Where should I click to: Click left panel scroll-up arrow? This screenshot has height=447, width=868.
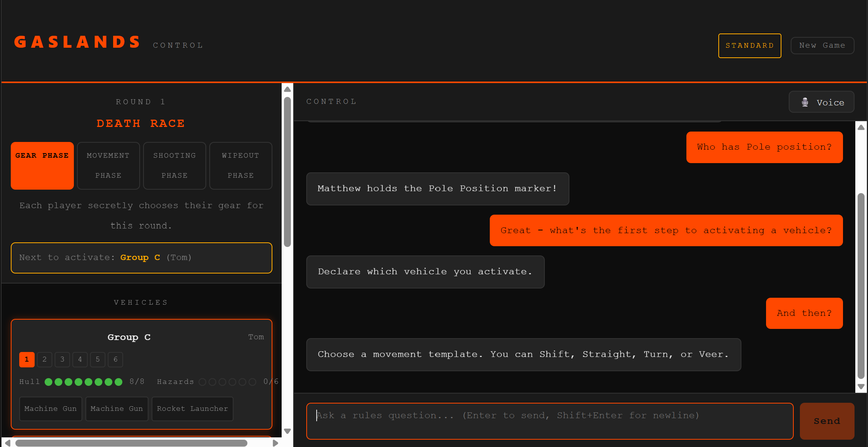(x=287, y=89)
